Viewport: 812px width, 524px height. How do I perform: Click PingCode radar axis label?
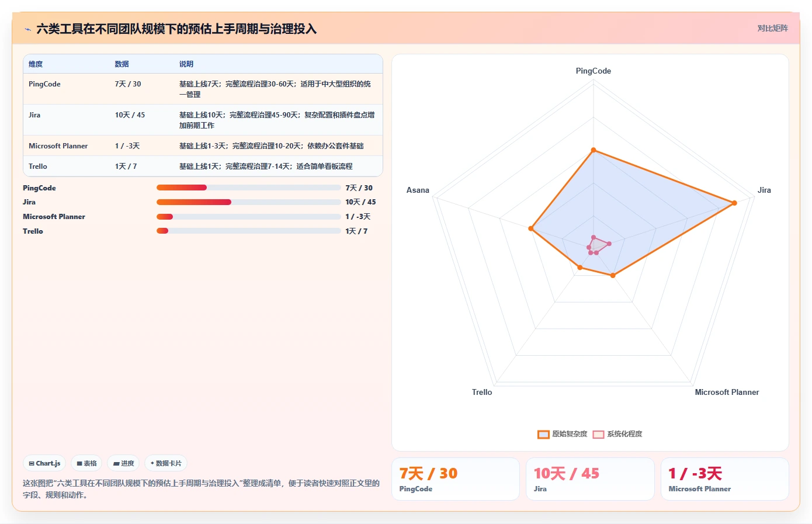click(x=594, y=71)
